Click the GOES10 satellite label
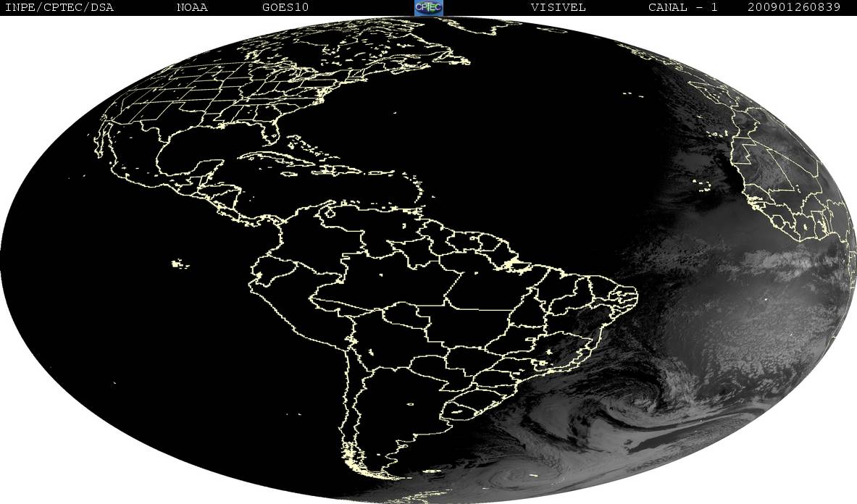This screenshot has width=857, height=504. (285, 8)
